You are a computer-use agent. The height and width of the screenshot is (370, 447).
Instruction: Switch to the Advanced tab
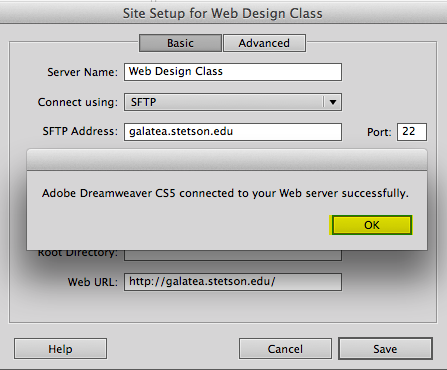pyautogui.click(x=264, y=43)
